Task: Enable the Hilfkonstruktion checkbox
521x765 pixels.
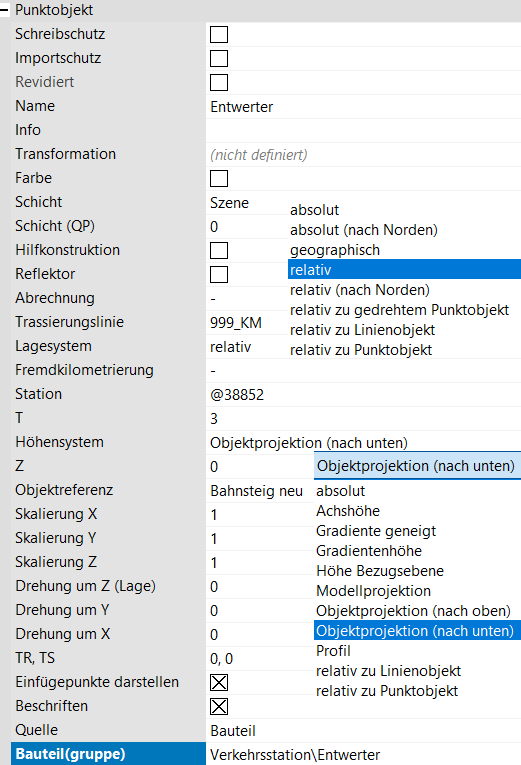Action: [219, 251]
